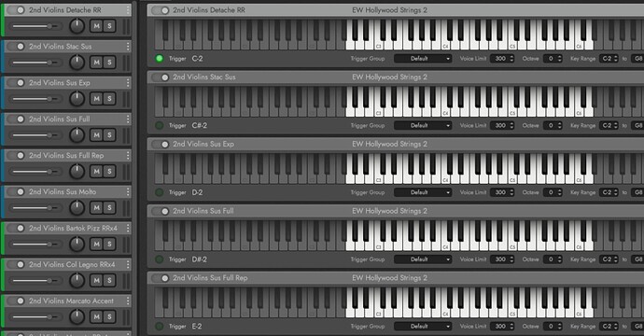This screenshot has width=644, height=336.
Task: Toggle power switch of Detache RR channel strip
Action: coord(16,10)
